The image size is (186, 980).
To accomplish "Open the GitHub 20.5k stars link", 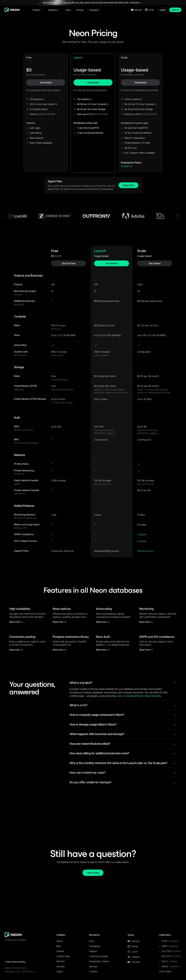I will point(149,10).
